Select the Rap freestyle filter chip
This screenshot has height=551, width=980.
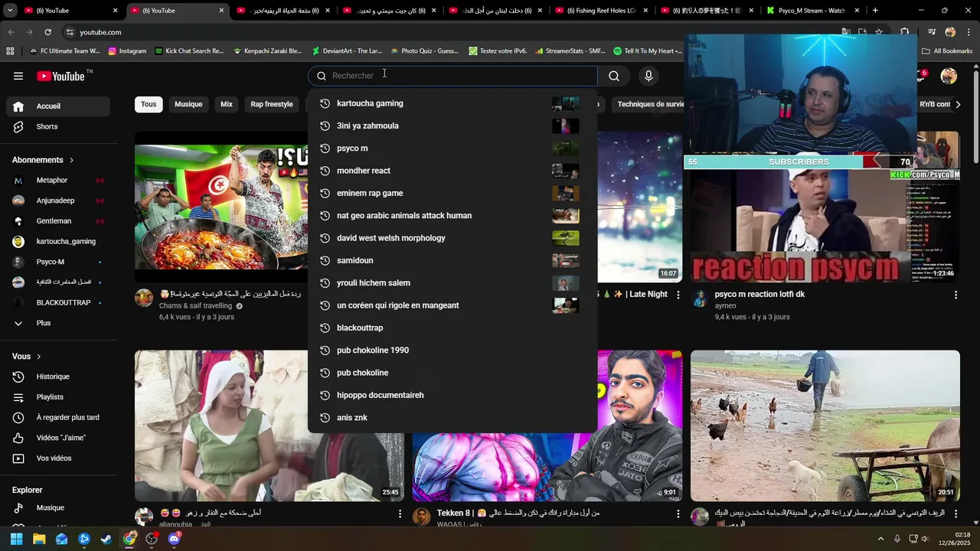pos(272,104)
